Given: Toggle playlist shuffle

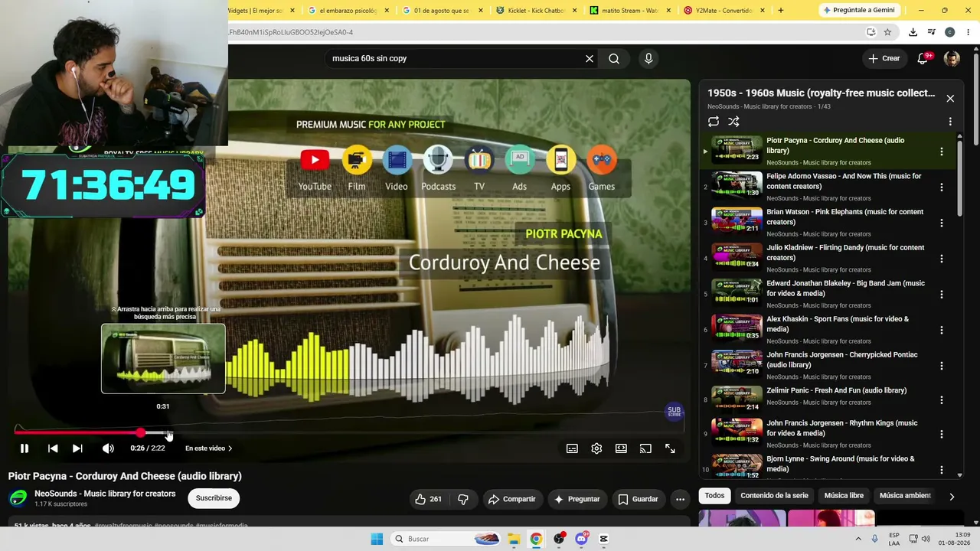Looking at the screenshot, I should pyautogui.click(x=733, y=122).
